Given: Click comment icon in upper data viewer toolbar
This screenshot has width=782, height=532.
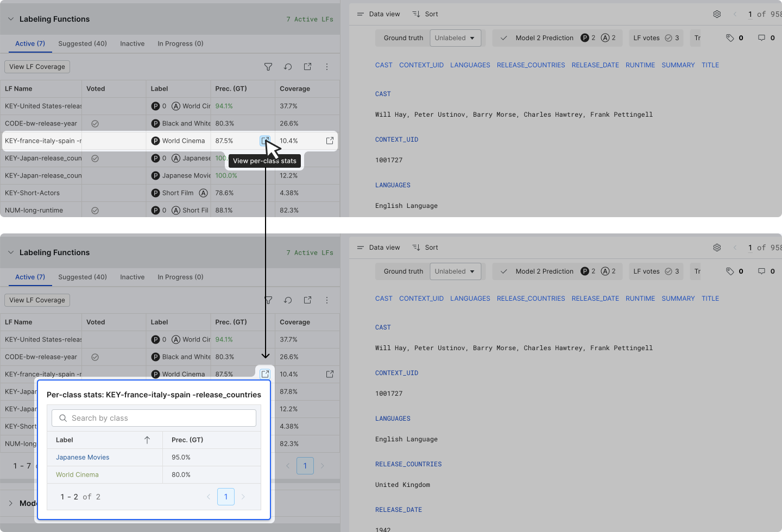Looking at the screenshot, I should [761, 38].
